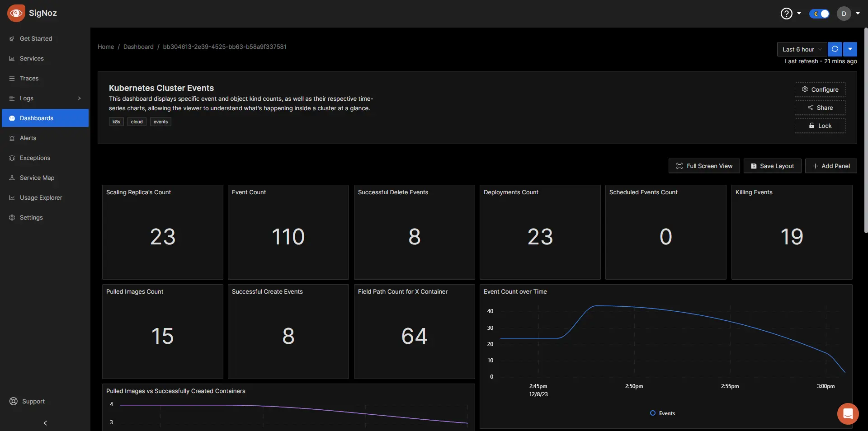Click Pulled Images vs Successfully Created Containers title

click(176, 391)
